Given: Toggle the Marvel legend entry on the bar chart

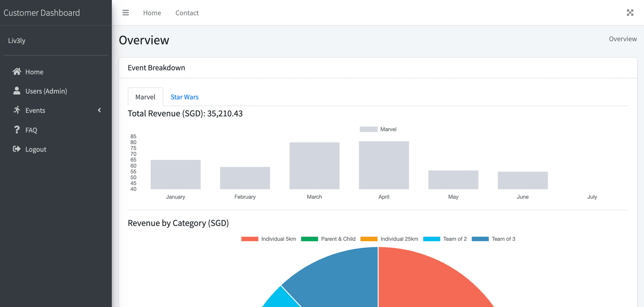Looking at the screenshot, I should (x=378, y=129).
